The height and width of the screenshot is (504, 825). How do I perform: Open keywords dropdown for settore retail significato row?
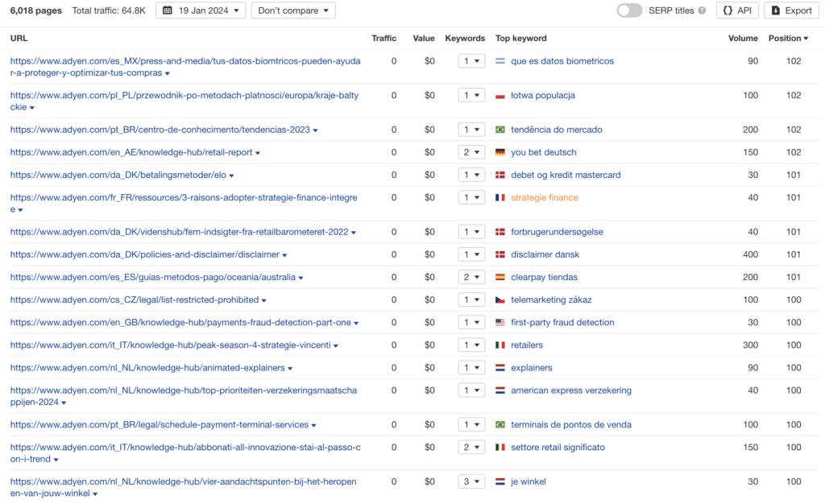pyautogui.click(x=471, y=448)
